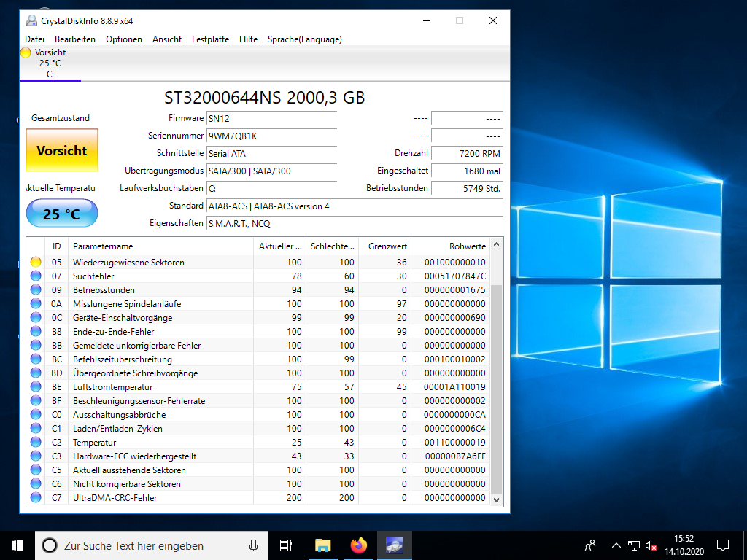
Task: Click the Seriennummer field 9WM7QB1K
Action: 271,136
